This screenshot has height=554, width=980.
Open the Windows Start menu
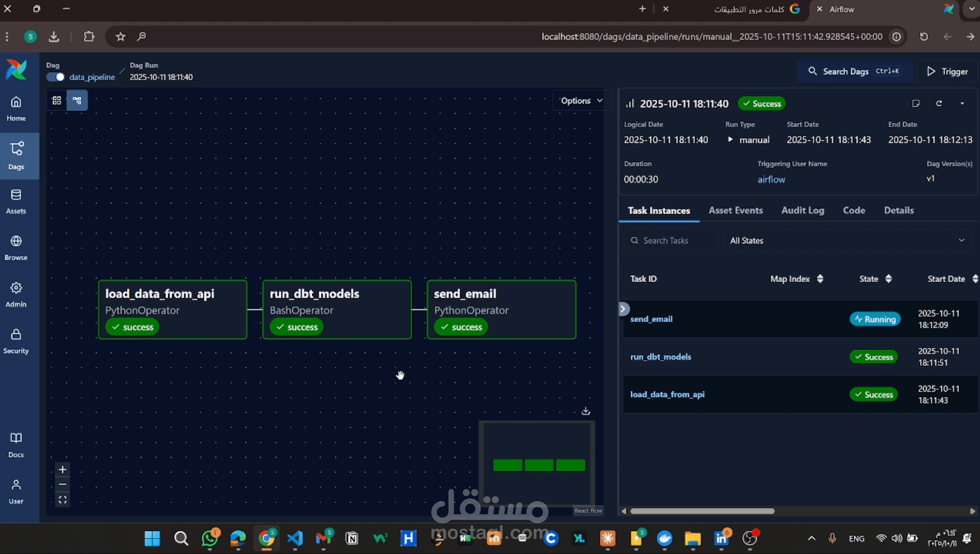pos(153,538)
